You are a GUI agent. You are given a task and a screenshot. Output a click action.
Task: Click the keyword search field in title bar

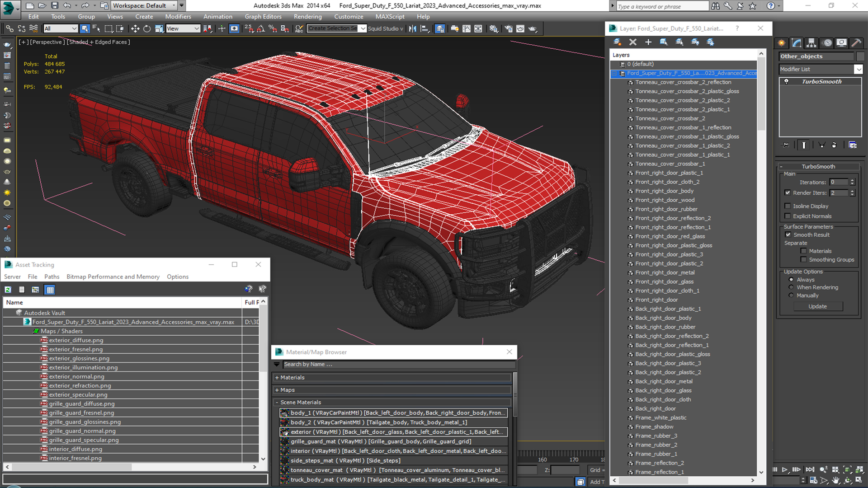pos(662,6)
